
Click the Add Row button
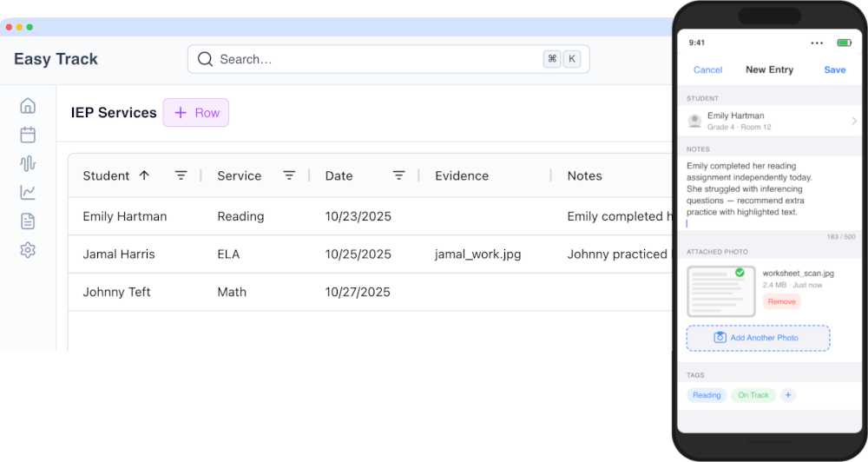tap(196, 113)
